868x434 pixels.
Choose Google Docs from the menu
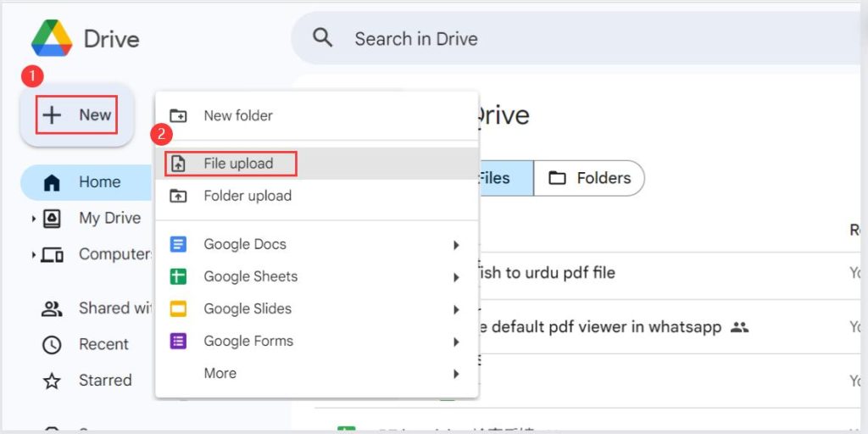pyautogui.click(x=317, y=244)
